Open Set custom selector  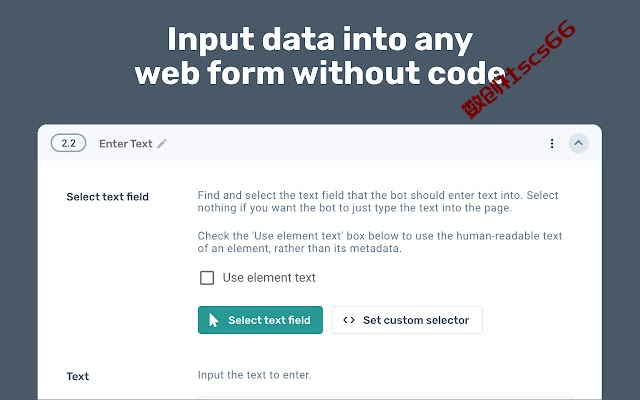(407, 320)
